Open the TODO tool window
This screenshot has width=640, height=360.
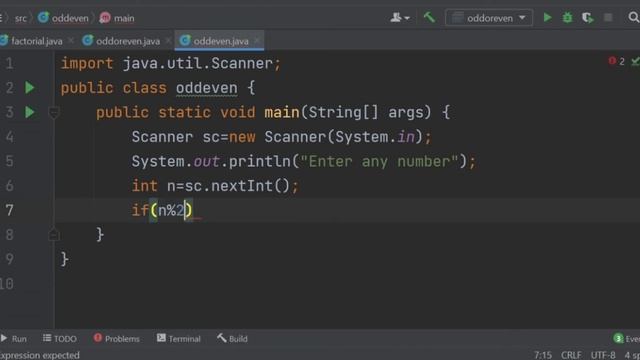point(60,339)
